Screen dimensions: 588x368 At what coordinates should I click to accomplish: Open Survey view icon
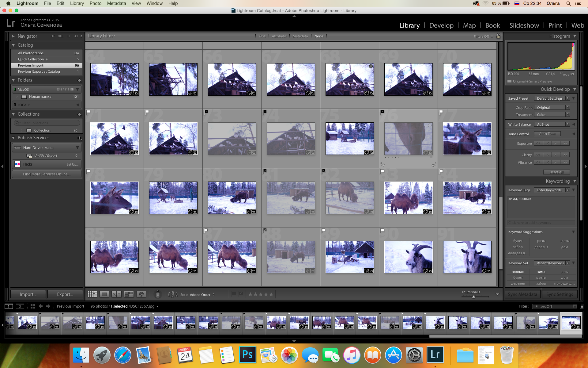[x=129, y=294]
